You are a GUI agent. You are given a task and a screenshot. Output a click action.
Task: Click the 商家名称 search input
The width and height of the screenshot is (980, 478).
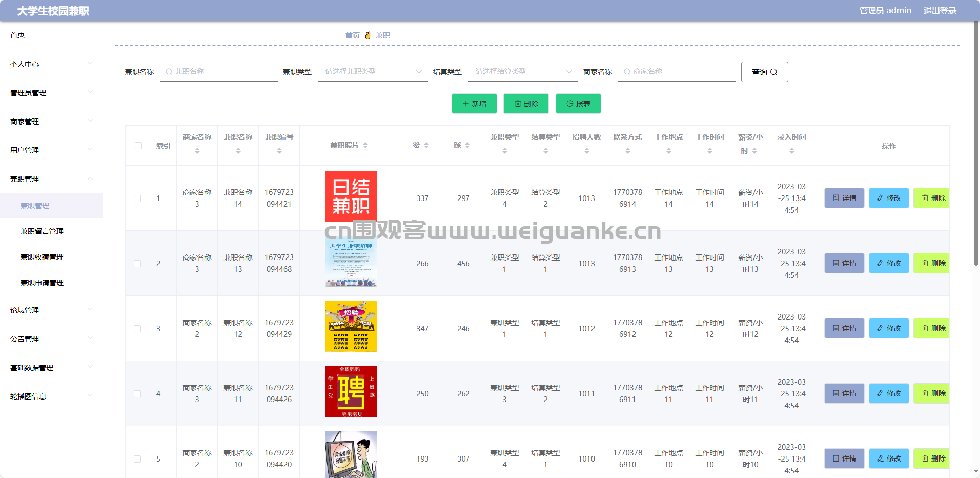pyautogui.click(x=677, y=72)
